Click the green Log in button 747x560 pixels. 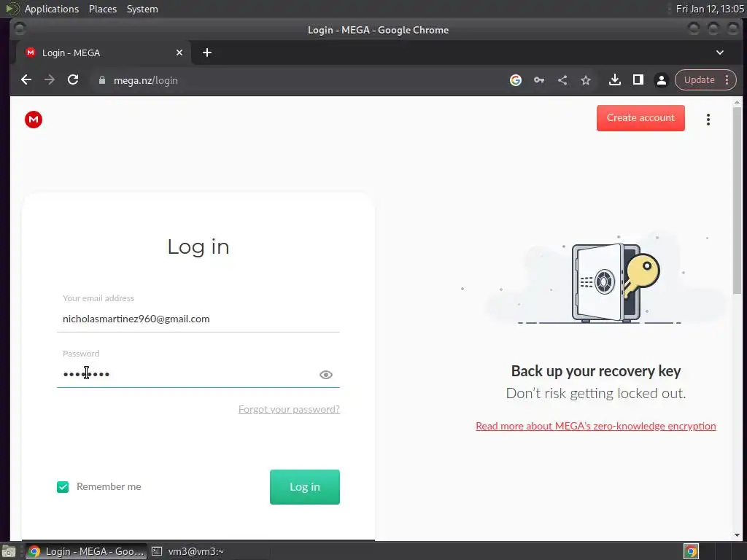click(x=304, y=486)
